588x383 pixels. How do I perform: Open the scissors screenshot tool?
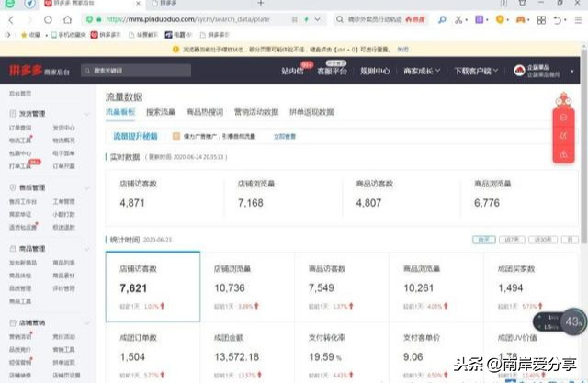[458, 19]
